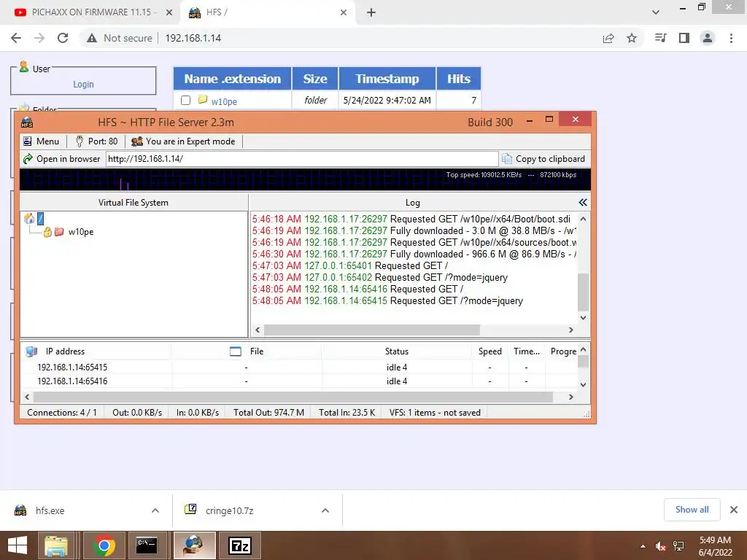Open the media control icon
Image resolution: width=747 pixels, height=560 pixels.
click(661, 38)
